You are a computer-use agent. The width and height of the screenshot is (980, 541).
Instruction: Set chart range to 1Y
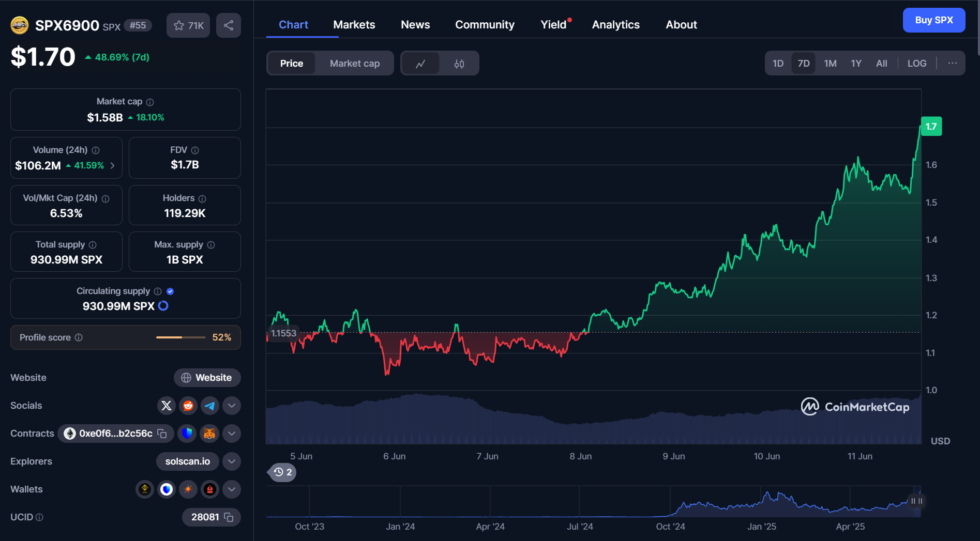856,63
